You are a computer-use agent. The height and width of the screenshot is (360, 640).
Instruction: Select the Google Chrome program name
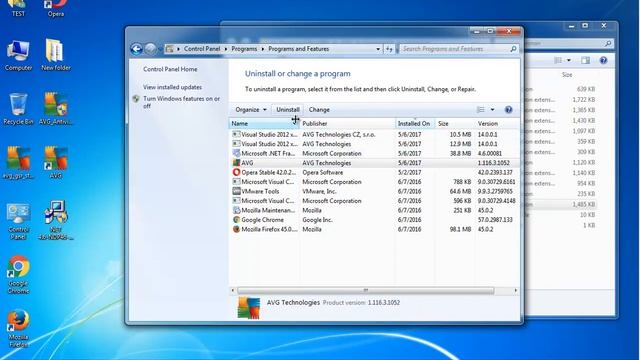pos(262,220)
